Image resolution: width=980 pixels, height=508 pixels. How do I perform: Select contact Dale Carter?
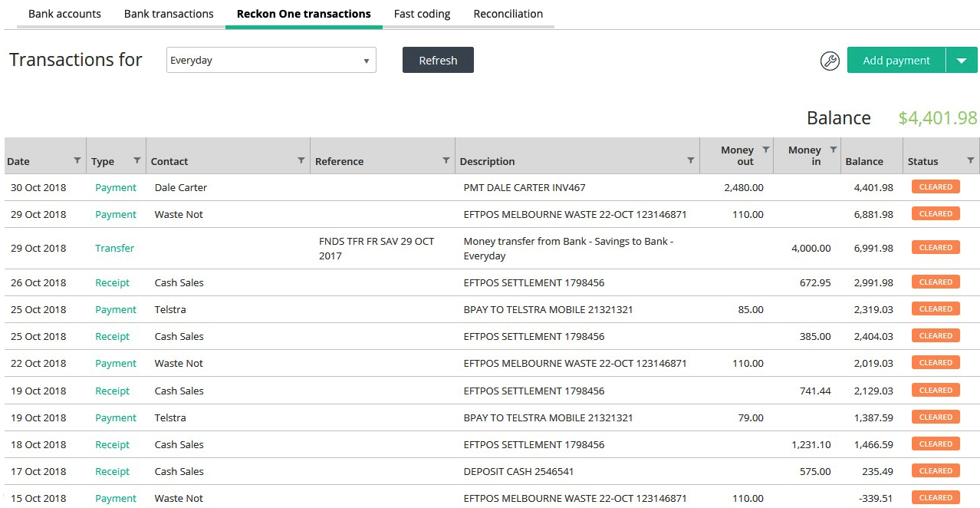181,187
